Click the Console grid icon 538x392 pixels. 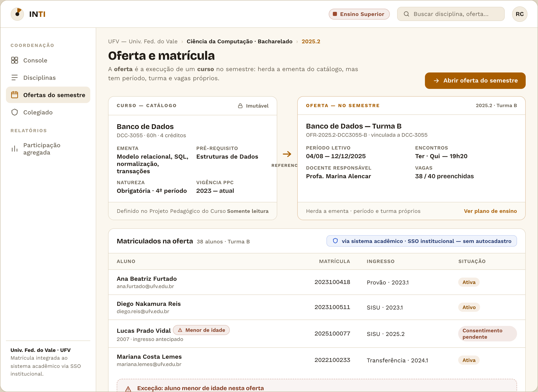(15, 60)
